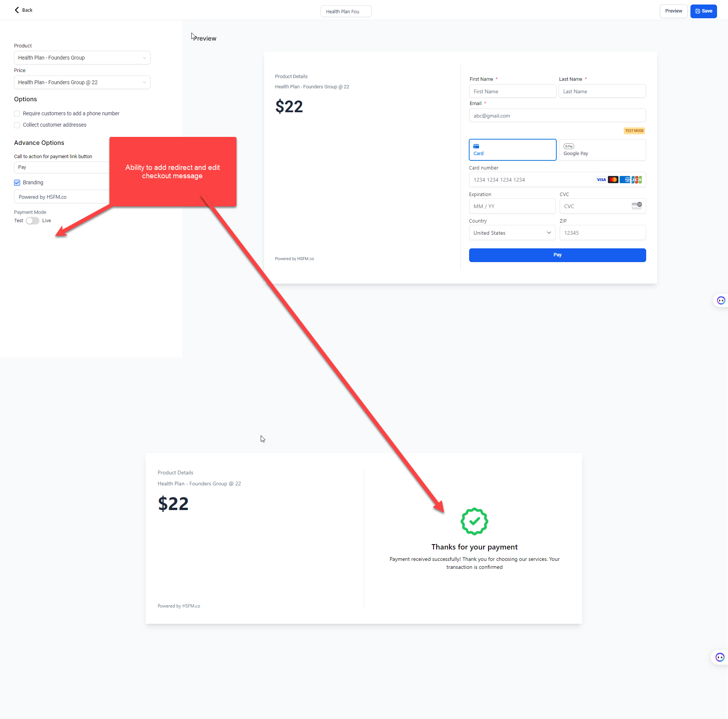Click the save disk icon

(x=698, y=11)
